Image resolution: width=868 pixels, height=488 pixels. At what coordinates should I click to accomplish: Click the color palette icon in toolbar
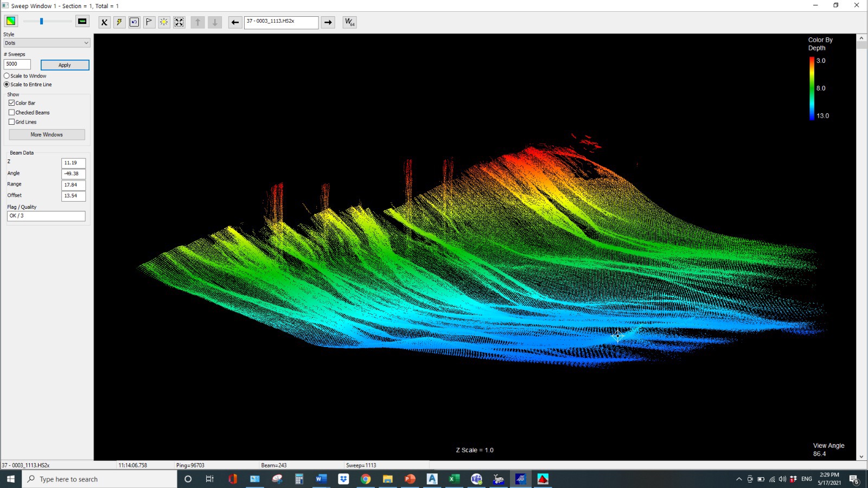(x=11, y=21)
